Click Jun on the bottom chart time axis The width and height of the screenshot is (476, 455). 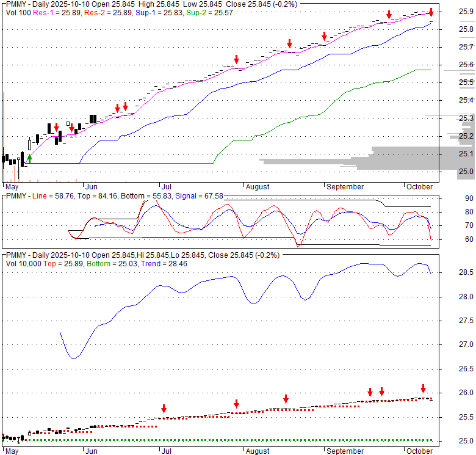[x=91, y=451]
